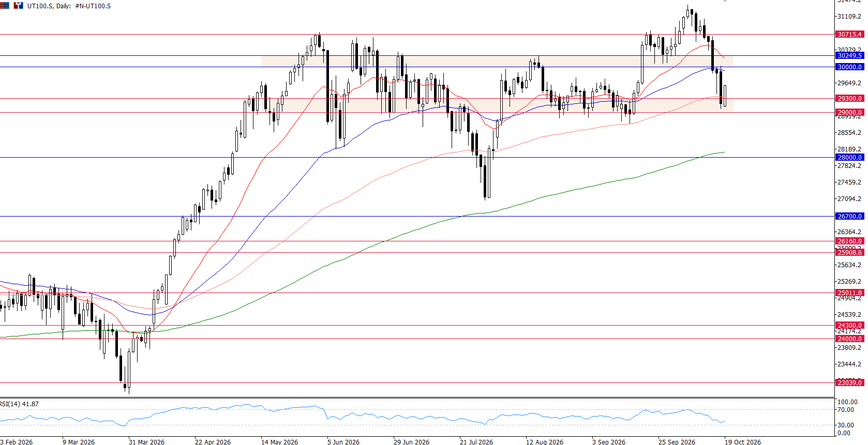This screenshot has width=868, height=445.
Task: Select the 29000.0 red price label
Action: 849,113
